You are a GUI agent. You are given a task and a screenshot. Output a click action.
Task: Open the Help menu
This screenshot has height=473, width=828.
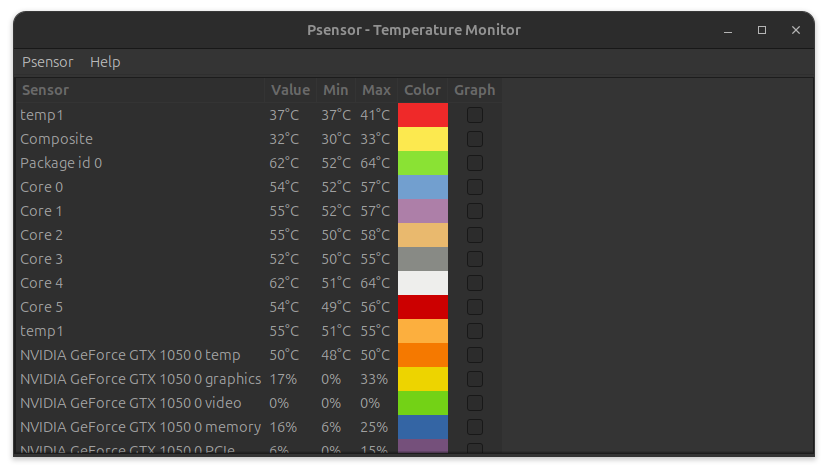tap(105, 62)
